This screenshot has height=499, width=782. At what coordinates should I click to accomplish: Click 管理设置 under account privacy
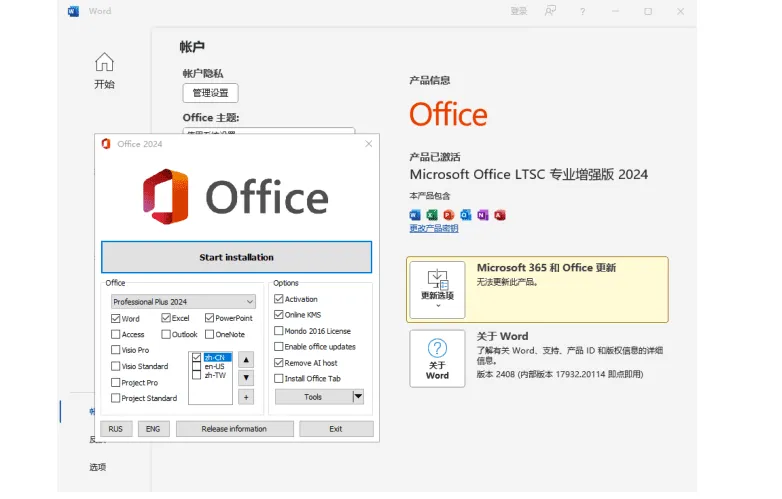tap(210, 93)
